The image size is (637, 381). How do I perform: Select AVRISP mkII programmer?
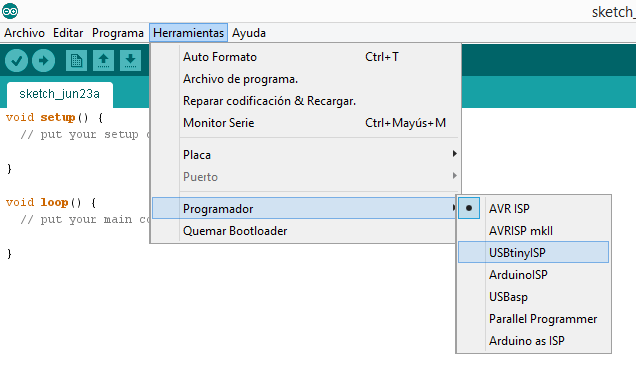[x=533, y=231]
